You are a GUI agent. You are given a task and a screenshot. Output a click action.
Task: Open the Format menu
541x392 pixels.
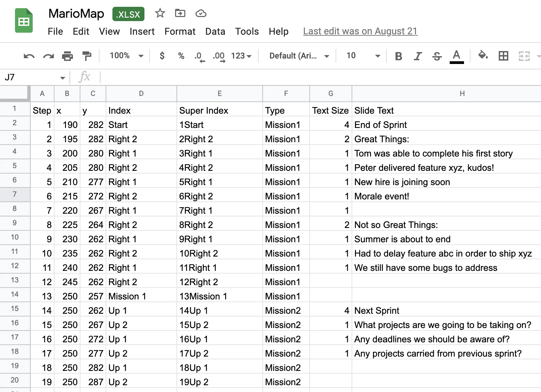(180, 32)
